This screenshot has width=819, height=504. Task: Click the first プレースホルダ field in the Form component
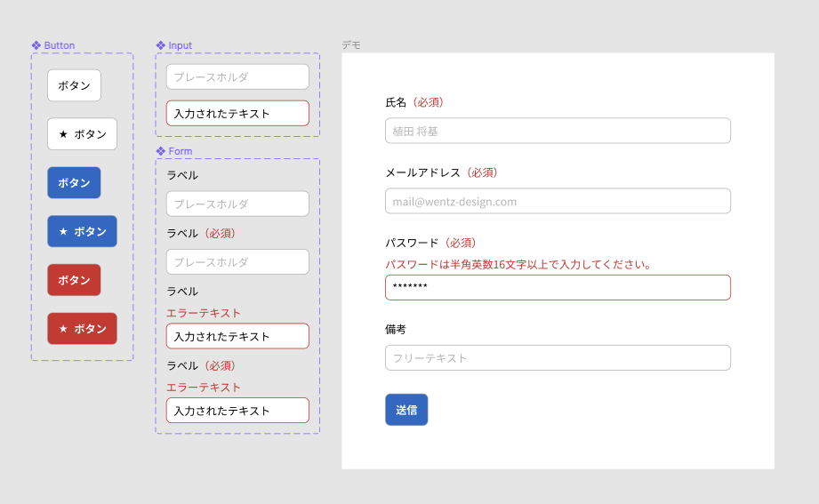pos(237,204)
